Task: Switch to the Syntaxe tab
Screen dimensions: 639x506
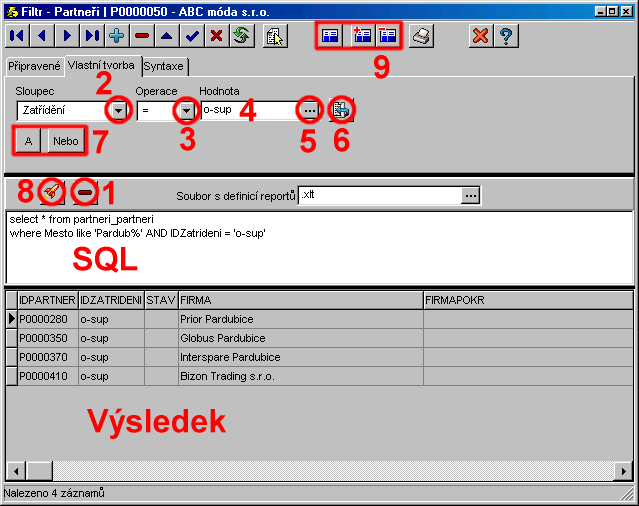Action: pos(163,66)
